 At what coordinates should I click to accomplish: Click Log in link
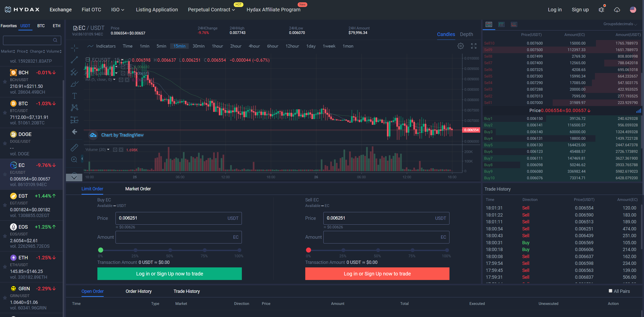tap(555, 10)
